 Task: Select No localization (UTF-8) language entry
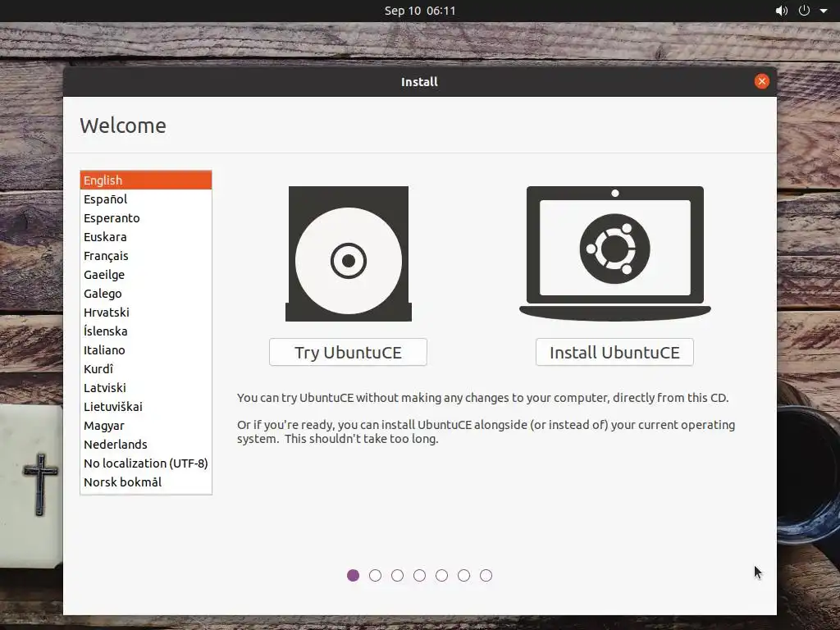[146, 463]
